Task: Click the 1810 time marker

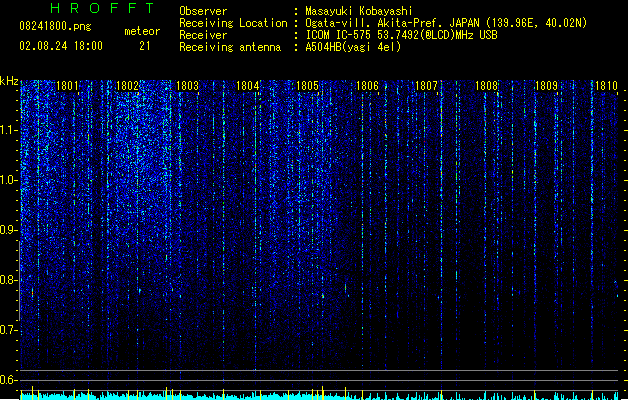Action: (607, 86)
